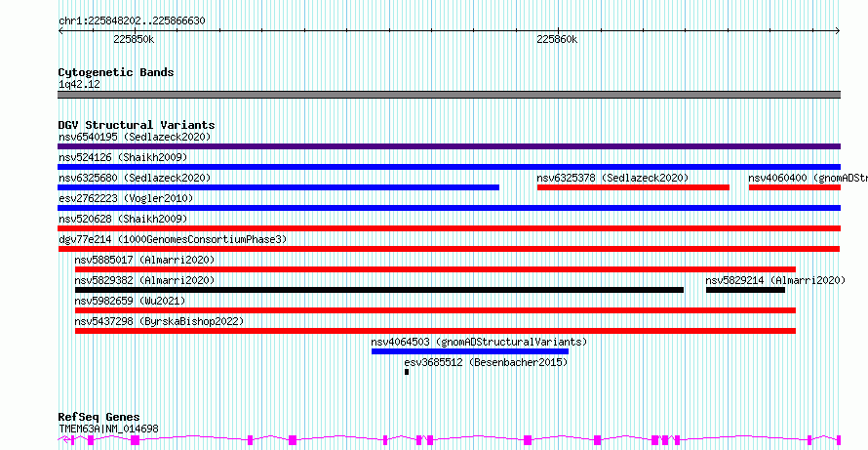Click the large TMEM63A exon beside nsv5437298's left end
The width and height of the screenshot is (868, 450).
pyautogui.click(x=91, y=440)
